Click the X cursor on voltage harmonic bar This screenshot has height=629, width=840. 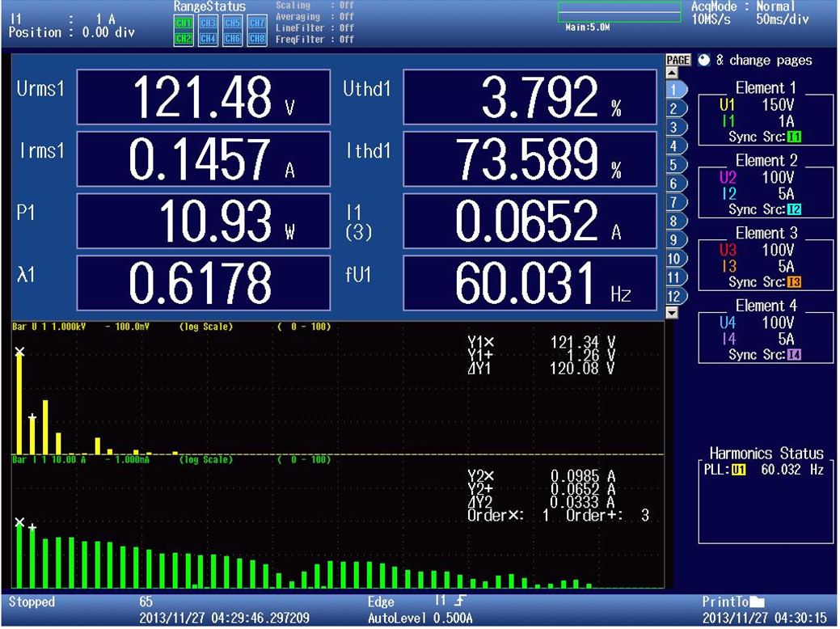click(x=20, y=352)
